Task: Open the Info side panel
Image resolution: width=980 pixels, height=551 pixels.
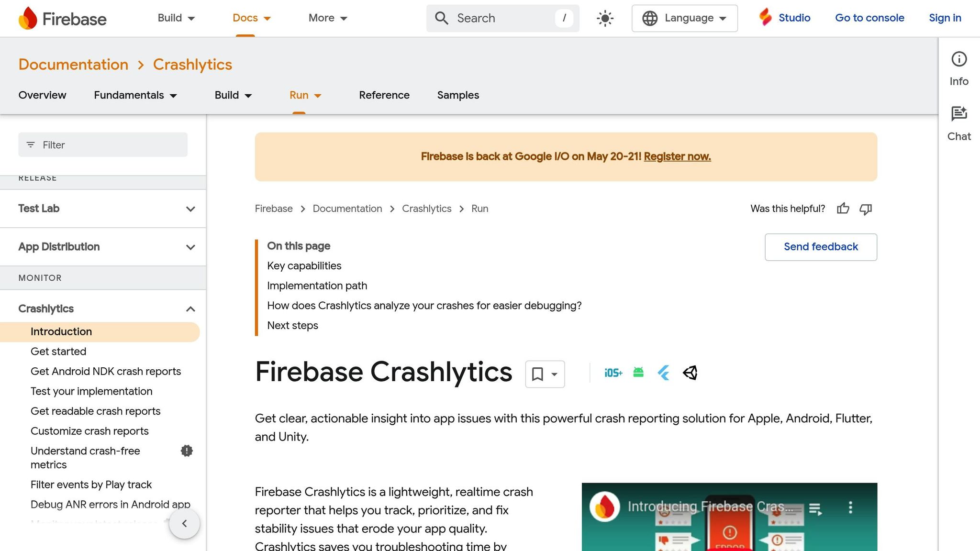Action: click(959, 69)
